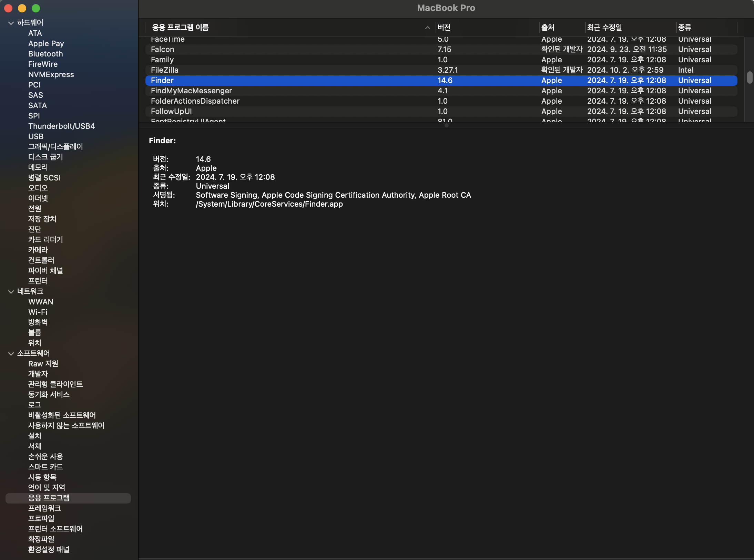The height and width of the screenshot is (560, 754).
Task: Toggle the sort direction arrow icon
Action: click(x=428, y=28)
